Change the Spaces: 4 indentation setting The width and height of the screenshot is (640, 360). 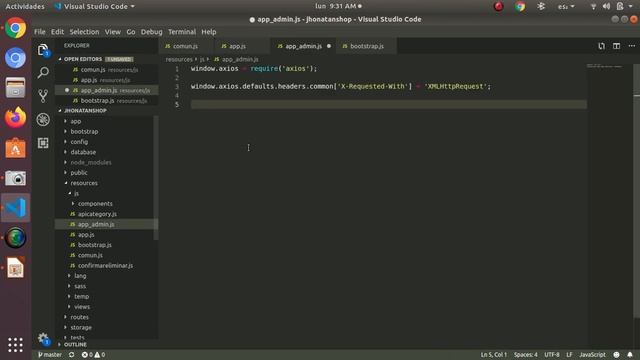click(x=526, y=355)
